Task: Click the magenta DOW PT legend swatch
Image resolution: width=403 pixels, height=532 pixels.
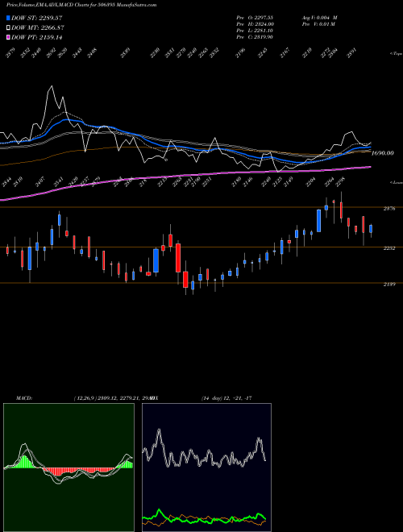Action: pyautogui.click(x=8, y=37)
